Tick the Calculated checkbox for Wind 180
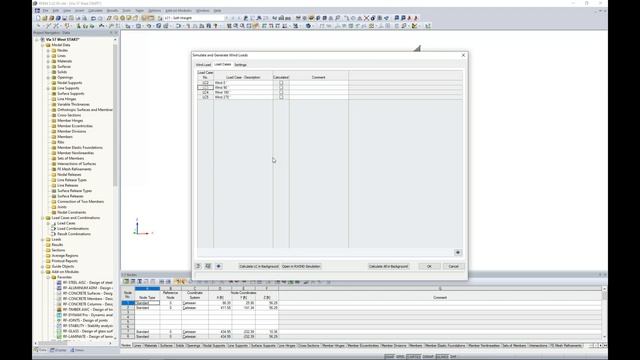Screen dimensions: 640x360 click(x=281, y=93)
